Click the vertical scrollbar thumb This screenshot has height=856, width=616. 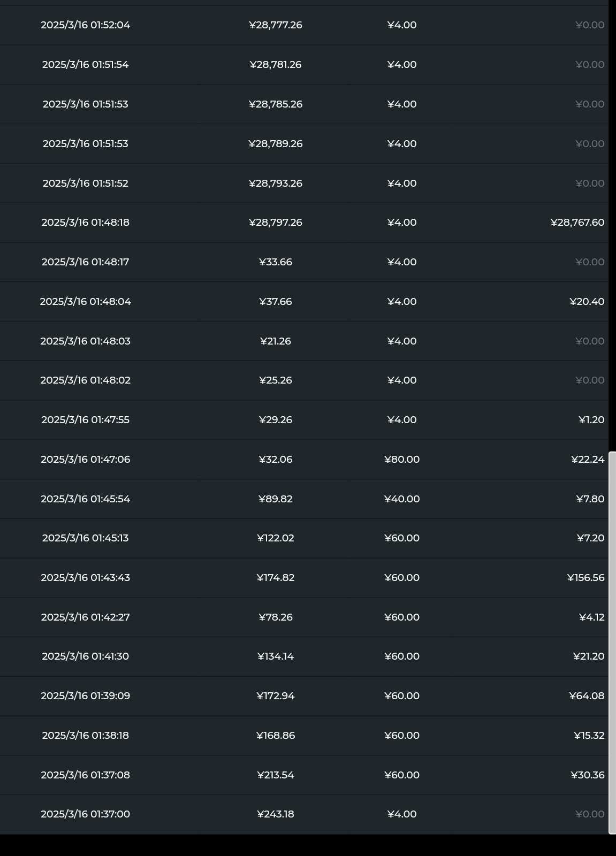click(x=612, y=642)
